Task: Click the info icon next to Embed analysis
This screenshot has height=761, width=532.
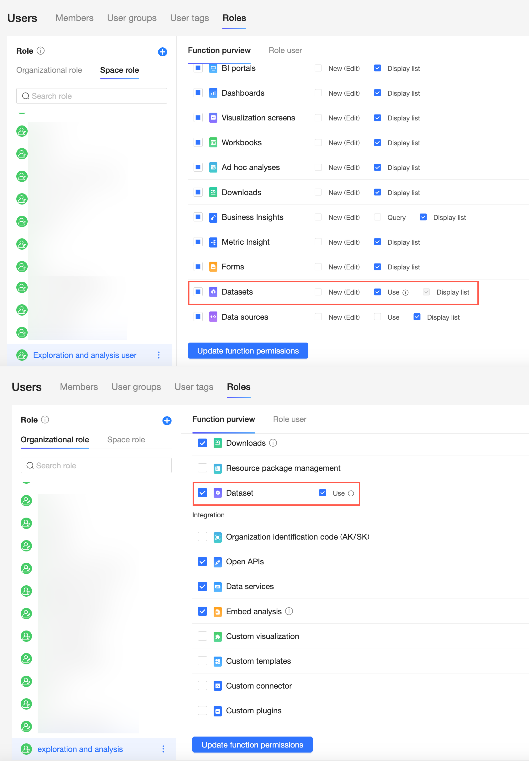Action: [289, 611]
